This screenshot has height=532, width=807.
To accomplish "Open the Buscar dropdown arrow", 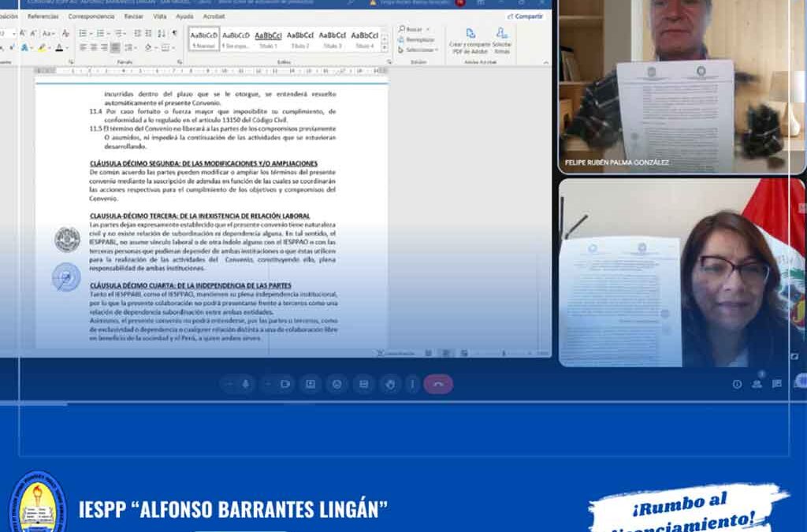I will point(428,29).
